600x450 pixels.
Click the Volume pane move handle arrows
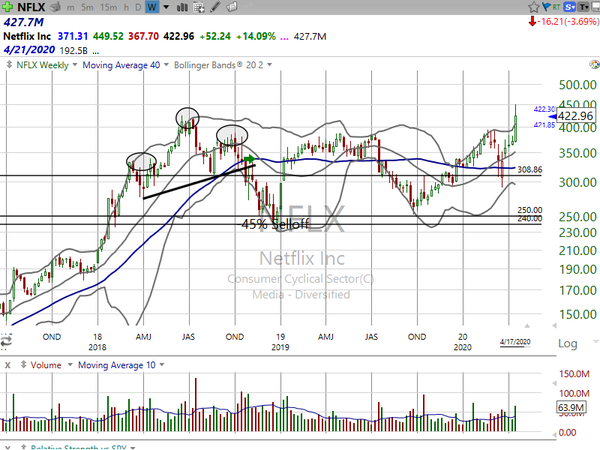(x=23, y=365)
